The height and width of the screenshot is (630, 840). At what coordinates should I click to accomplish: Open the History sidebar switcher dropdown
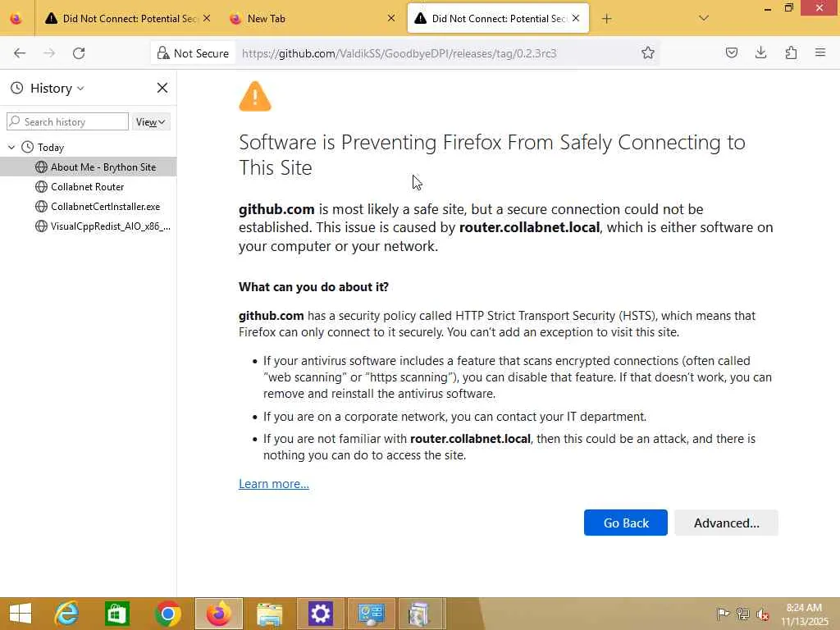57,89
